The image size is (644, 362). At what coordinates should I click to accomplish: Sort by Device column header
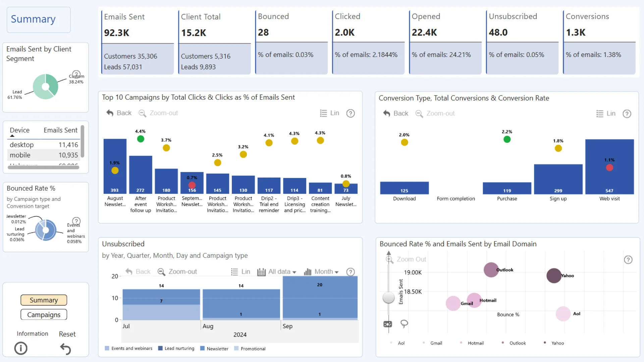[x=19, y=130]
